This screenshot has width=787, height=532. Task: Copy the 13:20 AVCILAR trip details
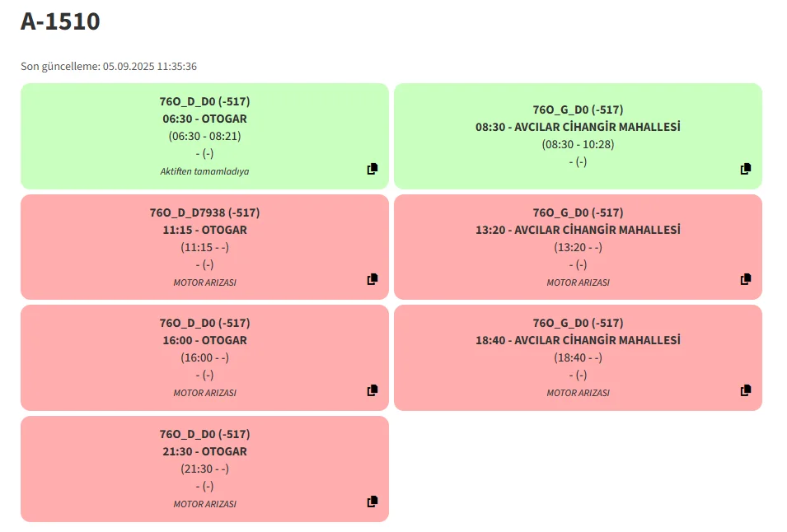[x=746, y=279]
